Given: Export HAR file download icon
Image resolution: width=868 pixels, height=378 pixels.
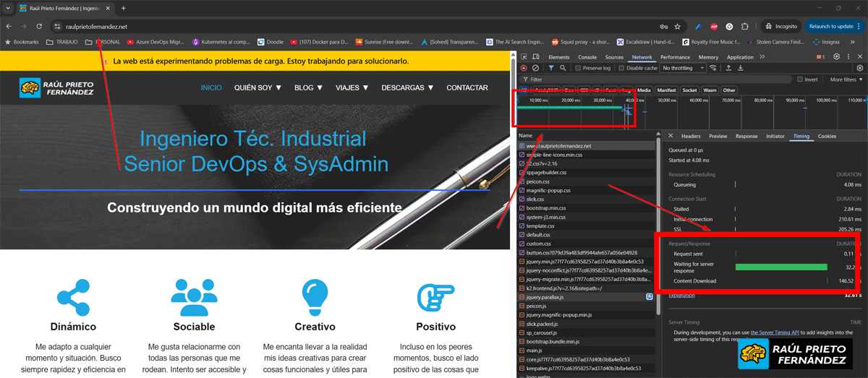Looking at the screenshot, I should [741, 68].
